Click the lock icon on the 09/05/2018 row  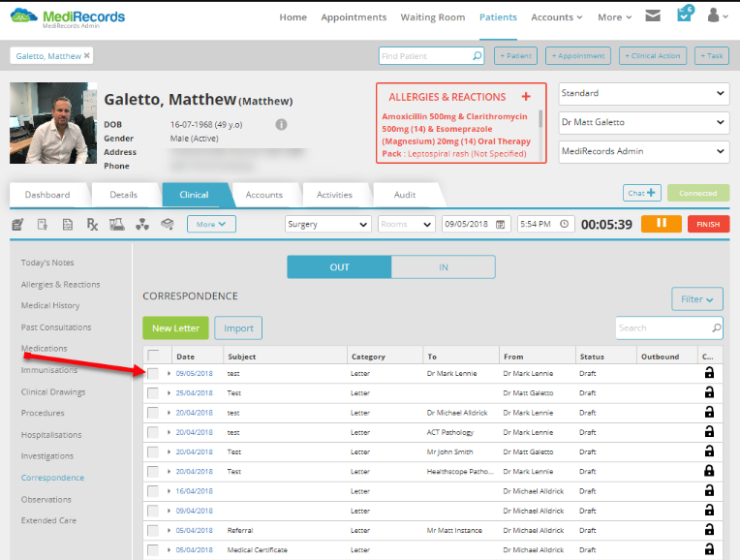click(709, 373)
